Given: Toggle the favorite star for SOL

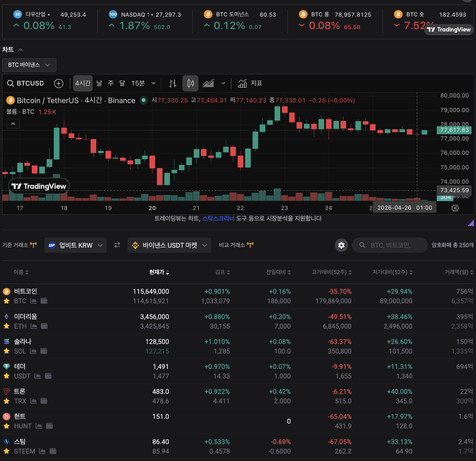Looking at the screenshot, I should click(x=7, y=351).
